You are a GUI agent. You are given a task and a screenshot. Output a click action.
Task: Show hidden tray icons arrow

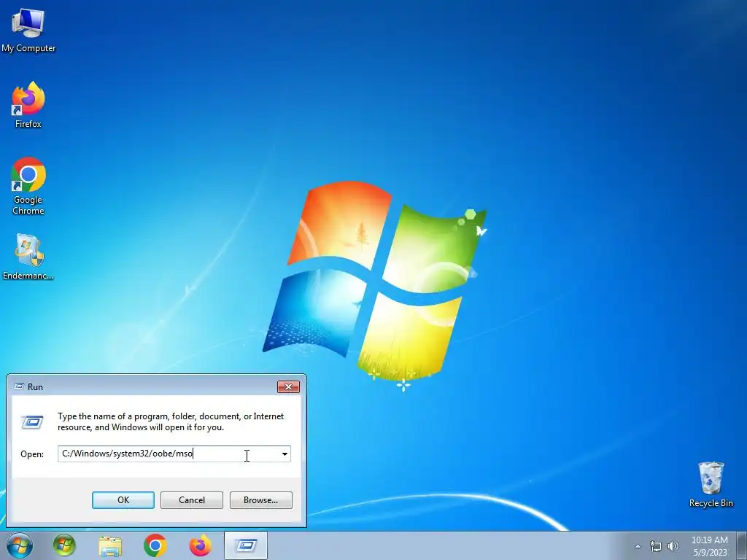pyautogui.click(x=638, y=547)
